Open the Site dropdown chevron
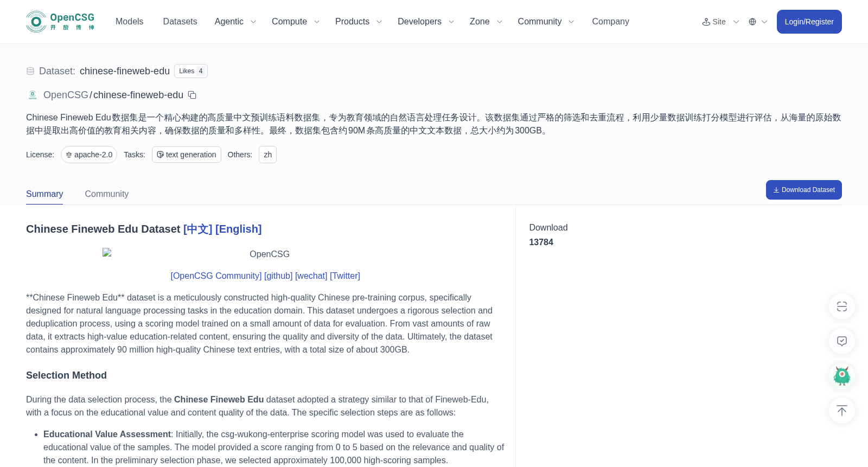This screenshot has height=467, width=868. [x=736, y=22]
